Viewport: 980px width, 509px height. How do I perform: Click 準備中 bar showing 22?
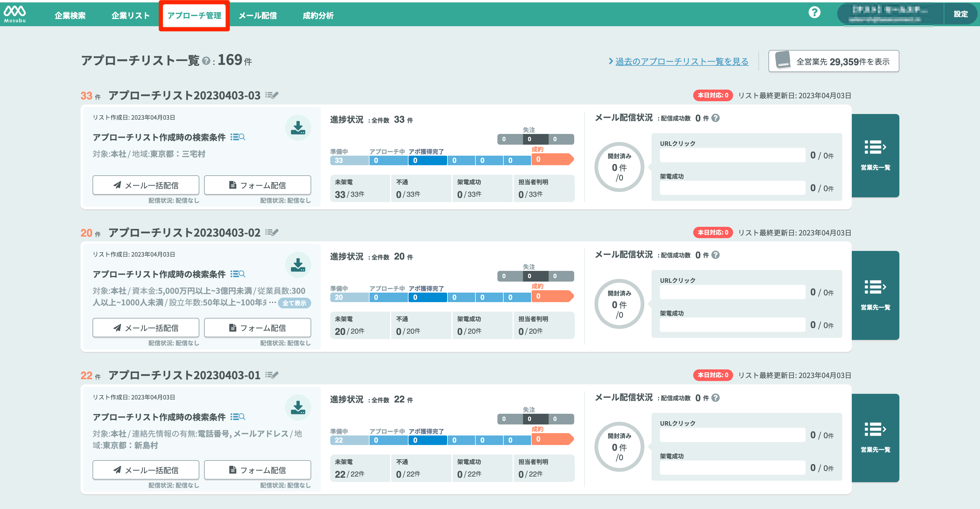click(x=349, y=440)
